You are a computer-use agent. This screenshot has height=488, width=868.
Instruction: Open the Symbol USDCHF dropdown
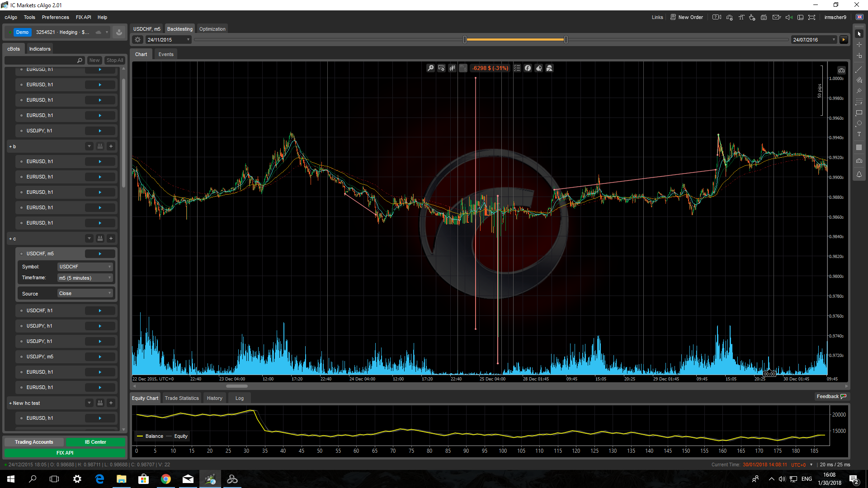coord(85,267)
